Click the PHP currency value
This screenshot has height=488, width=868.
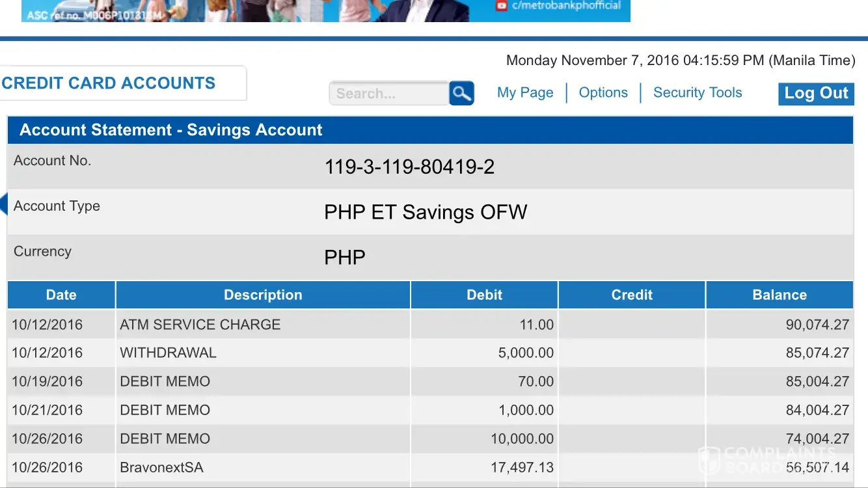(x=345, y=258)
